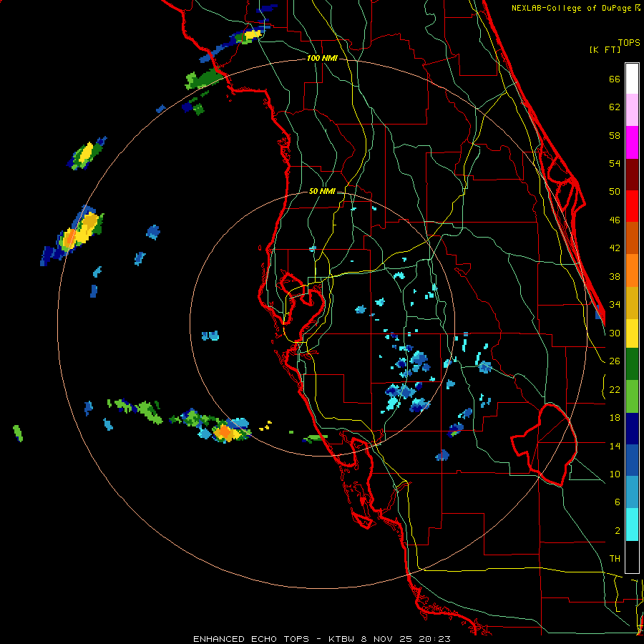Click the NEXLAB-College of DuPage label
This screenshot has height=644, width=644.
[571, 8]
